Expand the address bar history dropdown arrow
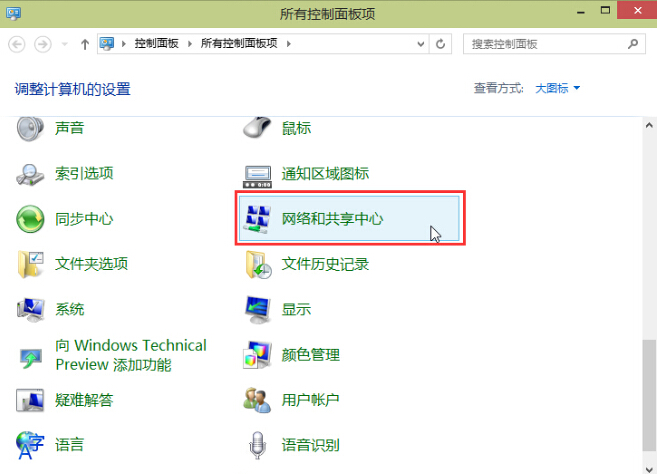Image resolution: width=657 pixels, height=474 pixels. tap(422, 44)
